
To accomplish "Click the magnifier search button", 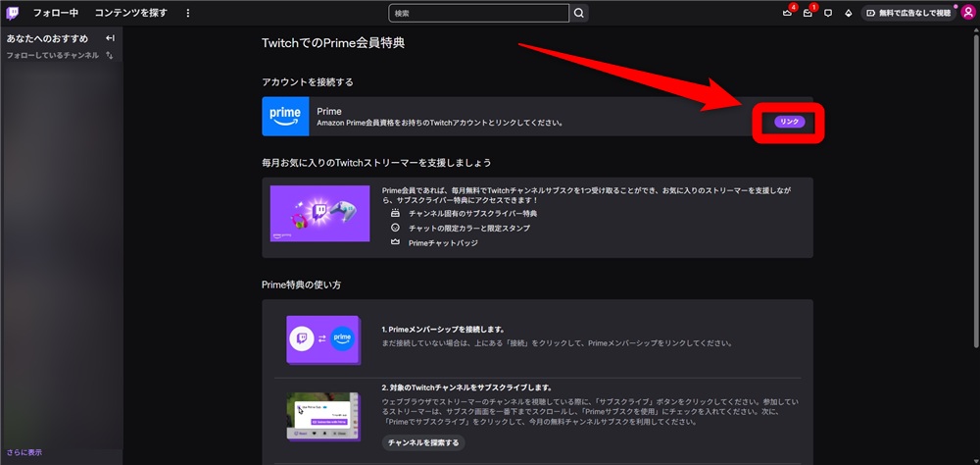I will [x=579, y=13].
